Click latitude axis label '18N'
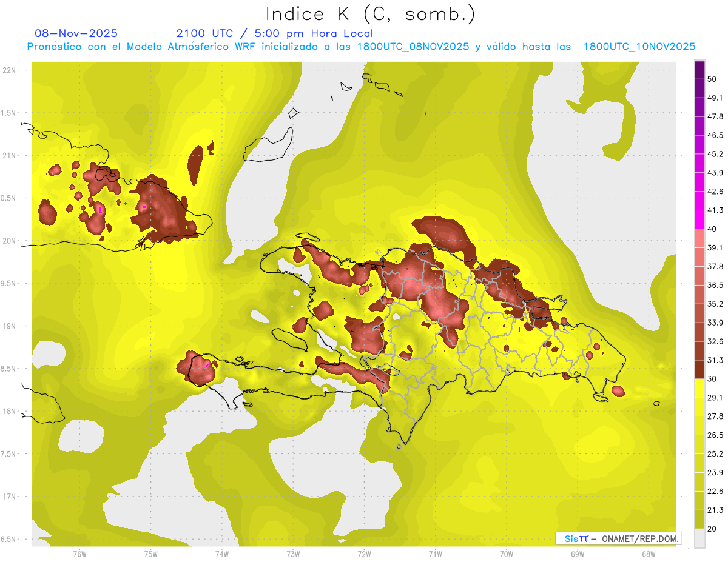The image size is (728, 562). click(9, 411)
